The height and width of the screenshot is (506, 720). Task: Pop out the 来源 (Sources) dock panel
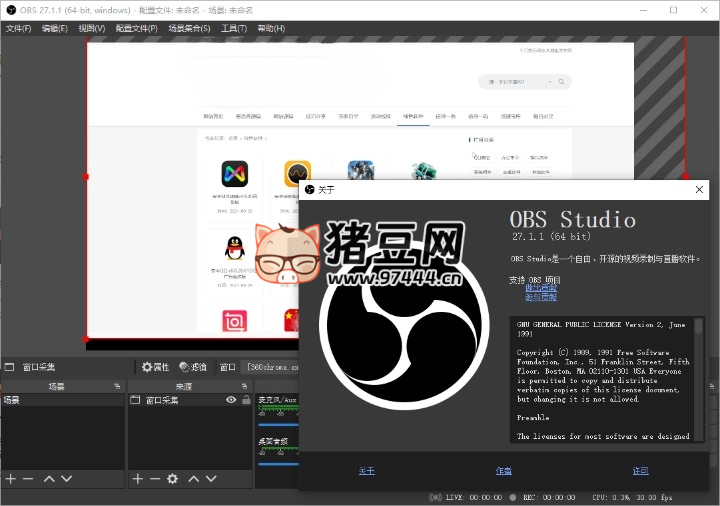tap(244, 386)
